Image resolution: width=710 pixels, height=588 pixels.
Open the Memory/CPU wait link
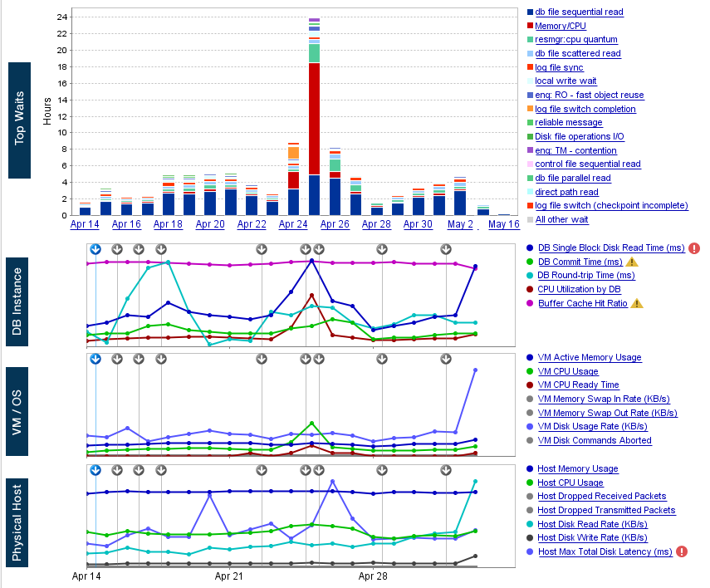561,26
